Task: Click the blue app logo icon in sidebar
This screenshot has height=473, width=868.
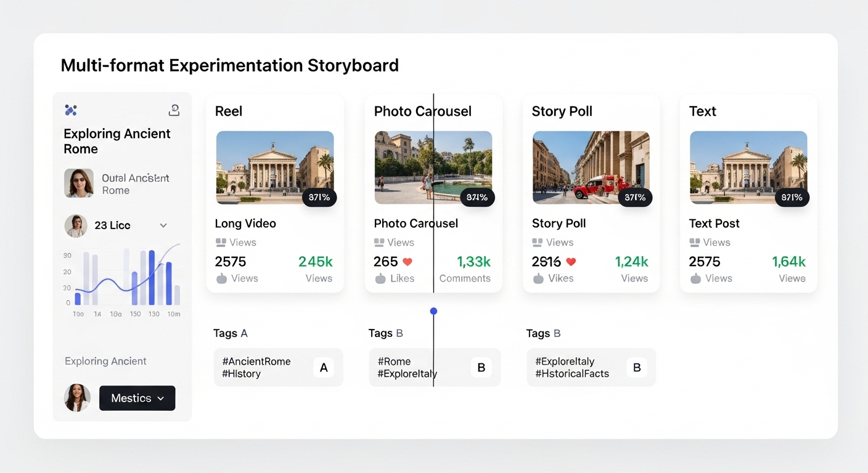Action: click(x=71, y=110)
